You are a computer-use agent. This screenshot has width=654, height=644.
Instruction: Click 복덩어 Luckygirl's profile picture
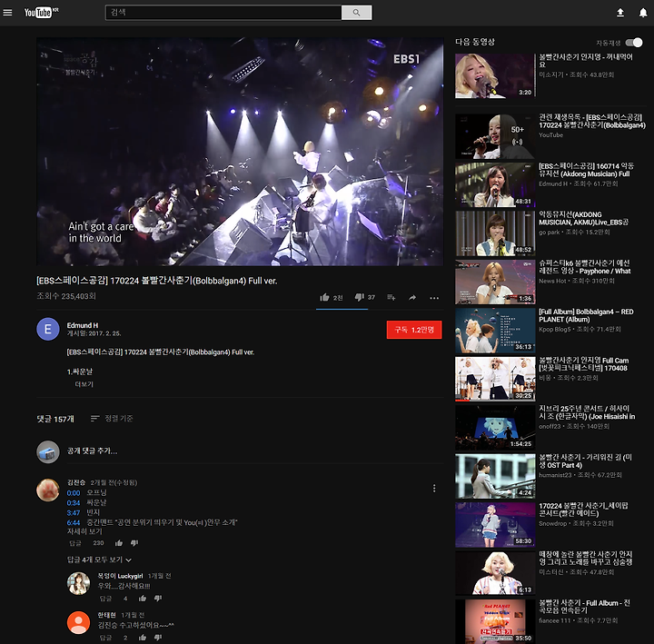(x=78, y=583)
